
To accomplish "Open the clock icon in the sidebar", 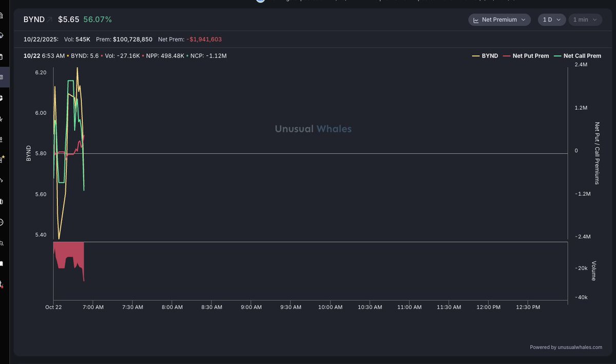I will tap(2, 222).
